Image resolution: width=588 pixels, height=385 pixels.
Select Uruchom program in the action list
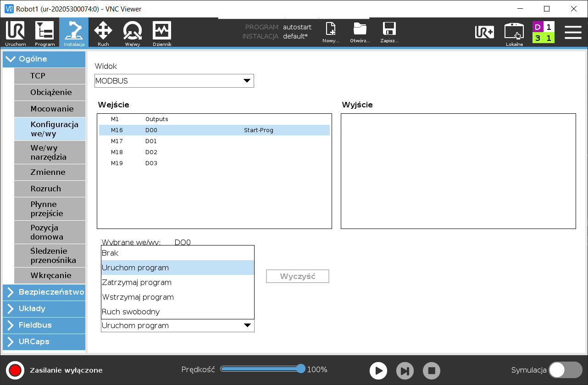pos(178,268)
